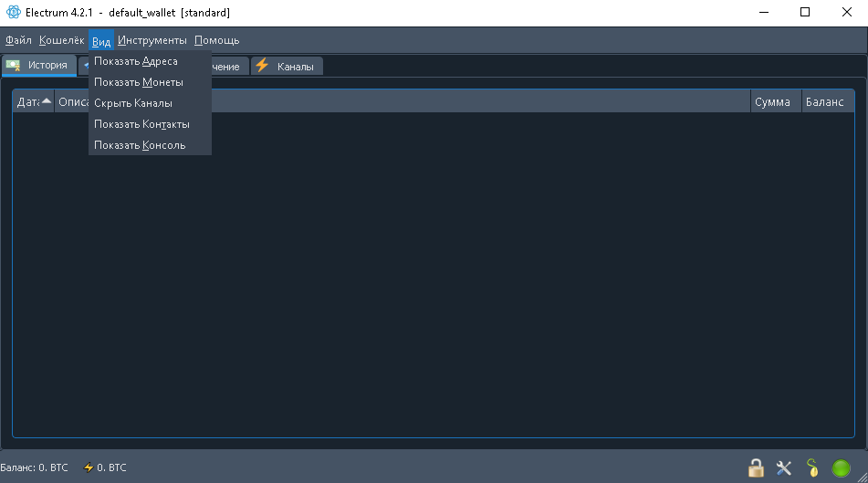Sort by the Сумма column header
The height and width of the screenshot is (483, 868).
tap(772, 102)
